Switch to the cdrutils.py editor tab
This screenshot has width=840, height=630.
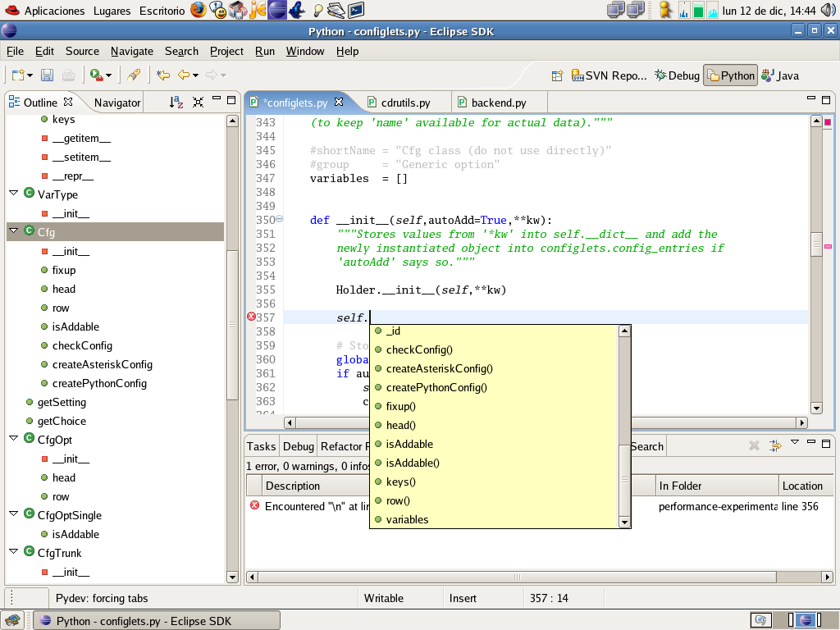[405, 103]
